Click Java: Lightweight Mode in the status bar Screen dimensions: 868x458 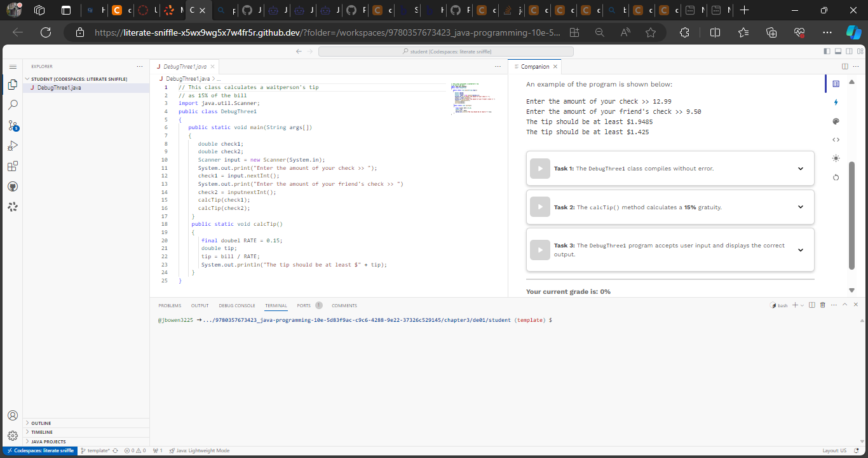tap(201, 450)
